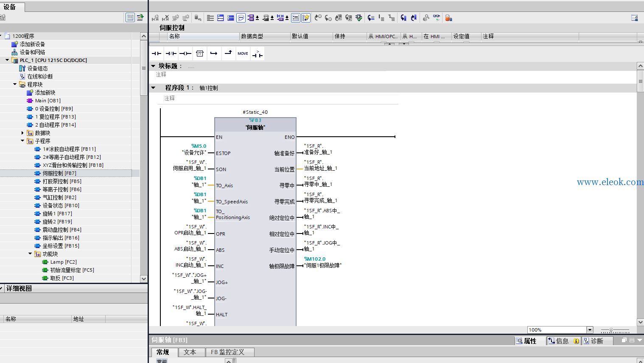The width and height of the screenshot is (644, 363).
Task: Click the close branch instruction icon
Action: 228,53
